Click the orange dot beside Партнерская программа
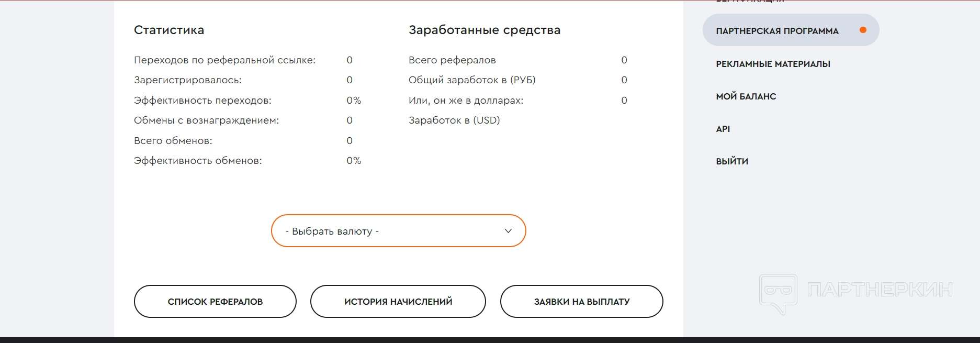This screenshot has height=343, width=980. 863,30
